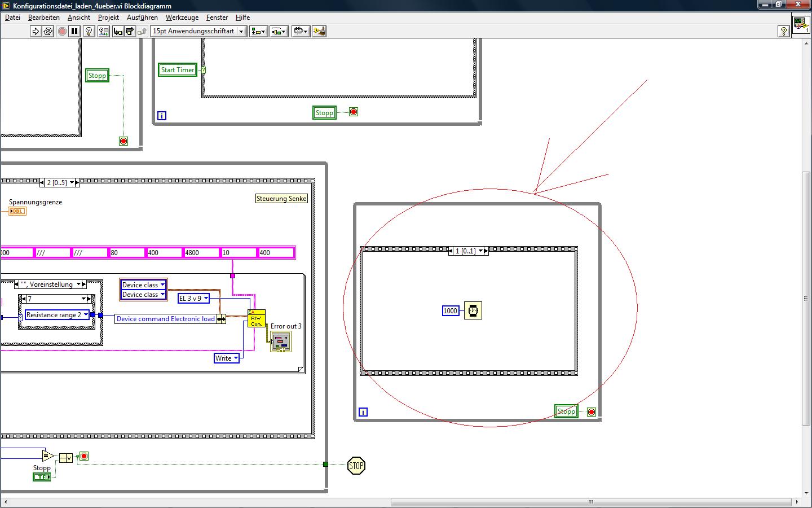Go to previous case of '1 [0..1]' structure
This screenshot has width=812, height=508.
[x=451, y=251]
